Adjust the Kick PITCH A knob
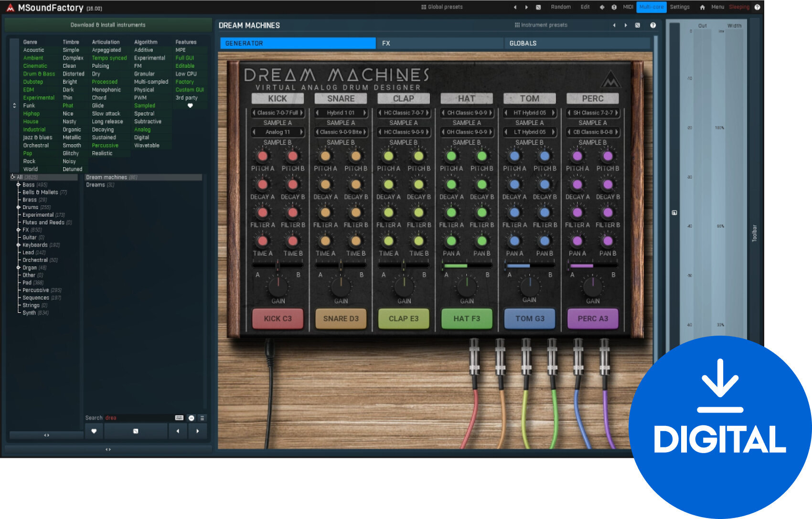This screenshot has width=812, height=519. (x=262, y=155)
